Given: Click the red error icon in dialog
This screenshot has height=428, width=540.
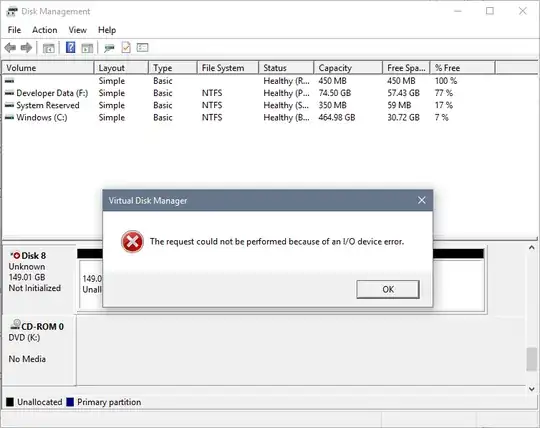Looking at the screenshot, I should [x=132, y=241].
